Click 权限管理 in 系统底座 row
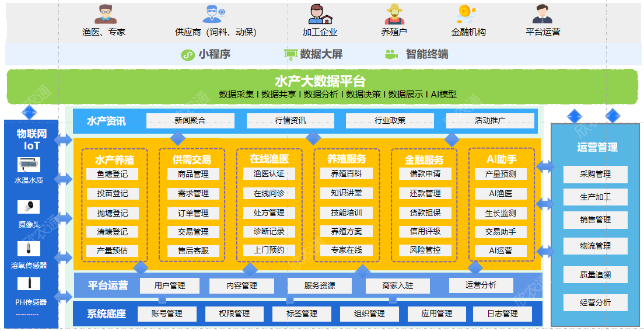Screen dimensions: 644x331 point(235,314)
